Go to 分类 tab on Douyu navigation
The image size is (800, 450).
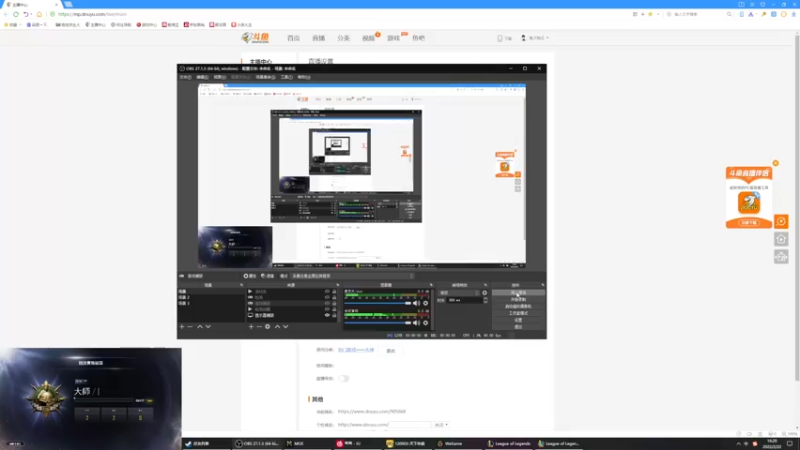pyautogui.click(x=343, y=38)
